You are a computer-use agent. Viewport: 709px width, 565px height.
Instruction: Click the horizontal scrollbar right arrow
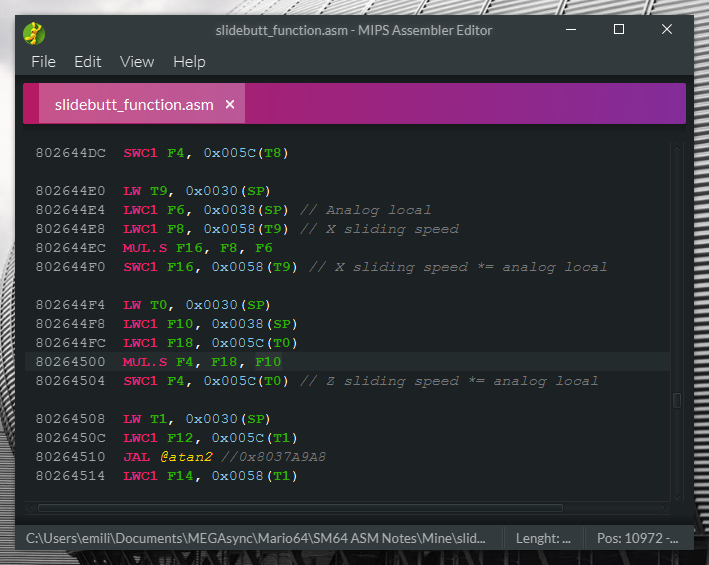pos(664,508)
